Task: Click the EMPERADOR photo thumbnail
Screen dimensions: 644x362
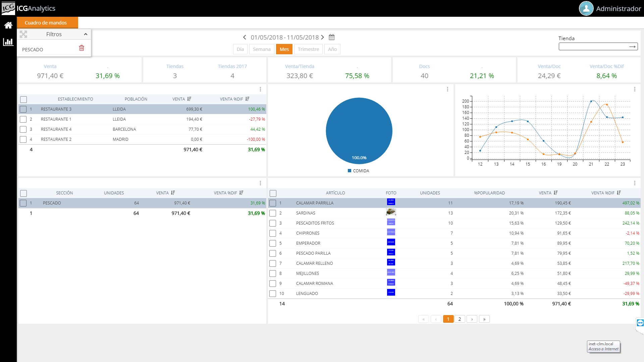Action: [x=391, y=242]
